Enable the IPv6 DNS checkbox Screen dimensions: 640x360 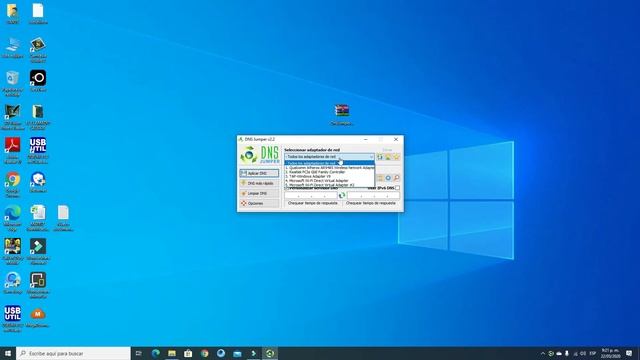397,188
